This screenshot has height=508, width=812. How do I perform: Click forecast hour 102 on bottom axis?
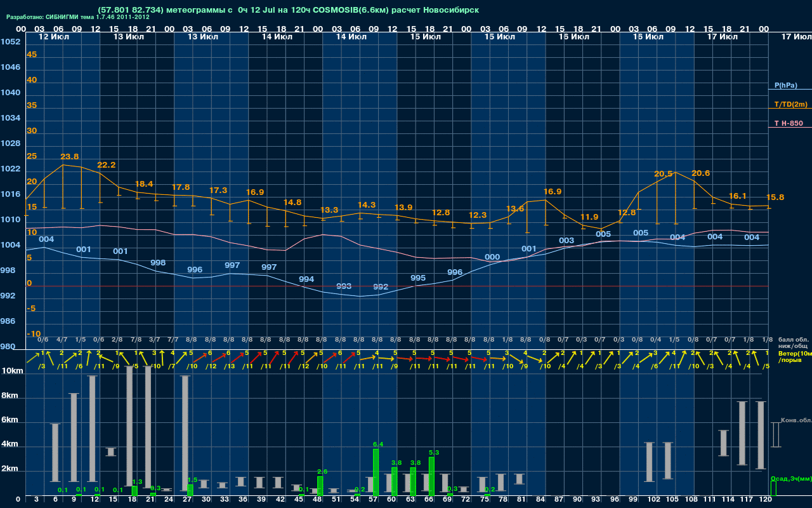(653, 500)
